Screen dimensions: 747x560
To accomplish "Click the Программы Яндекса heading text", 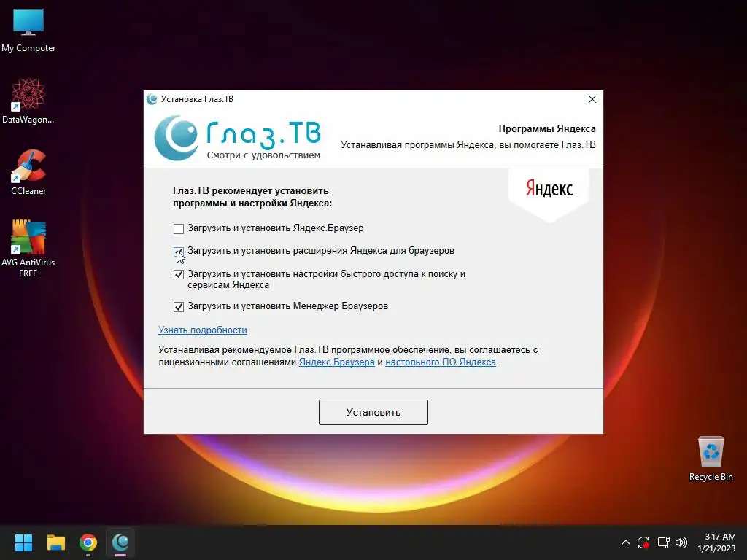I will (547, 128).
